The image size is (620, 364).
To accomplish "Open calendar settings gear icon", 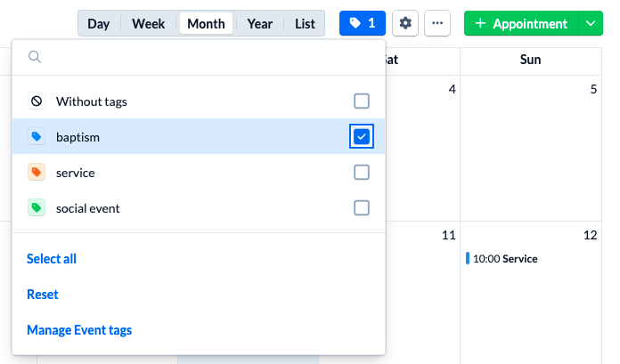I will click(405, 23).
